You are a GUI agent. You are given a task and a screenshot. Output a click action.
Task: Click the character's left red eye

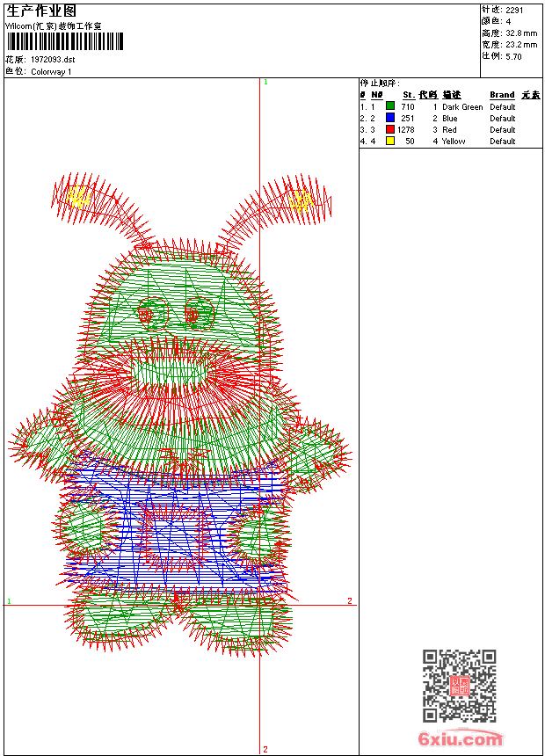tap(146, 316)
